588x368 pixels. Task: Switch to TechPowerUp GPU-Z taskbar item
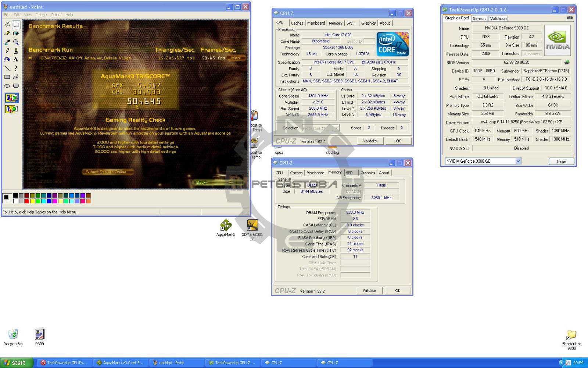pos(232,363)
